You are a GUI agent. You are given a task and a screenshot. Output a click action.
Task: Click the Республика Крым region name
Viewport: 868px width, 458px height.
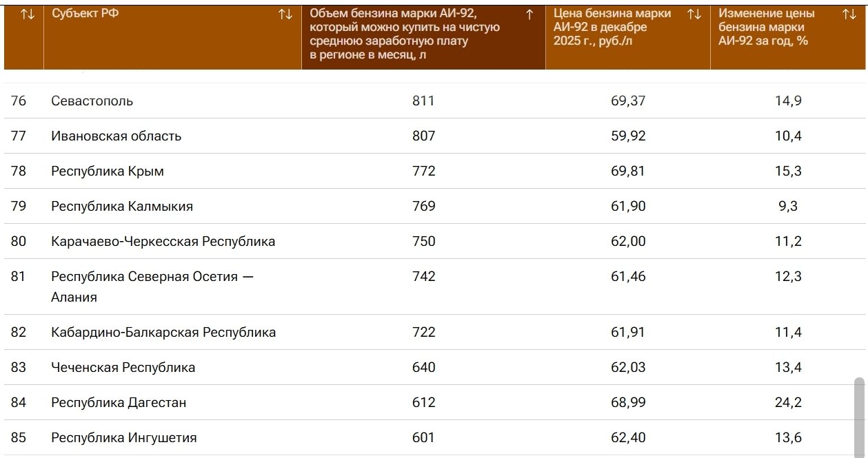108,171
